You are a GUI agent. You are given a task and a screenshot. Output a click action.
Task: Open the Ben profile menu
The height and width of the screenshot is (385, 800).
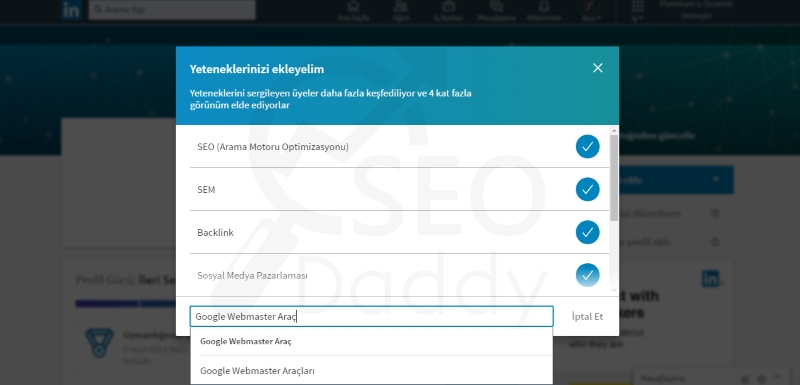coord(591,11)
